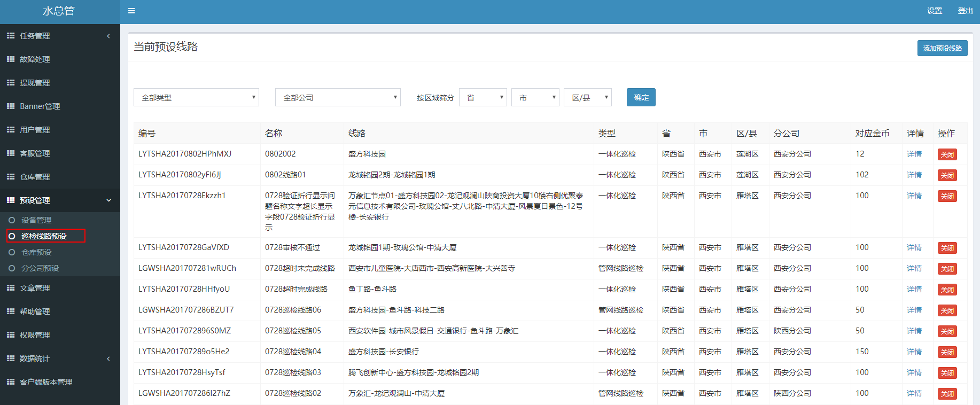Open 详情 for route 0802002
This screenshot has height=405, width=980.
[x=914, y=154]
